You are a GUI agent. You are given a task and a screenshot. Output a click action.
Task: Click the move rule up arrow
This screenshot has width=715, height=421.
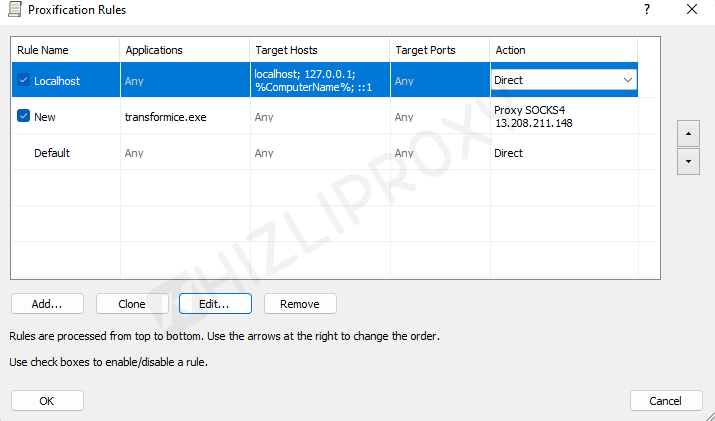pos(687,133)
